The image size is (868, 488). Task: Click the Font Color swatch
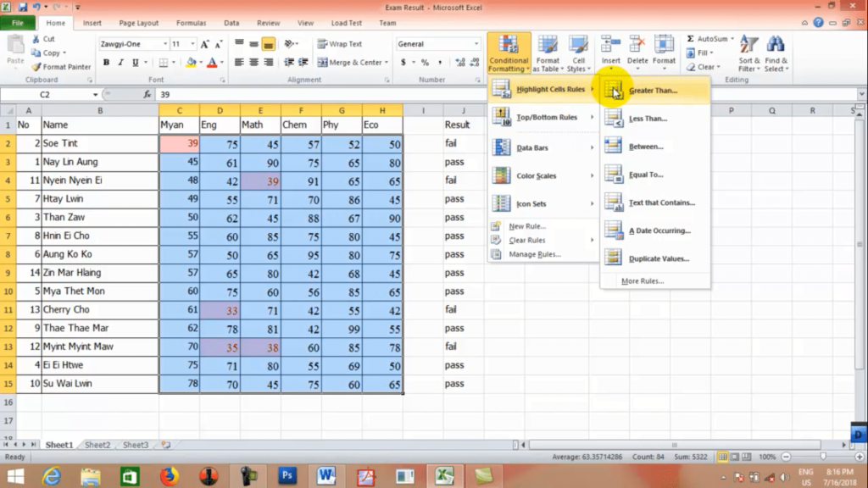click(211, 63)
